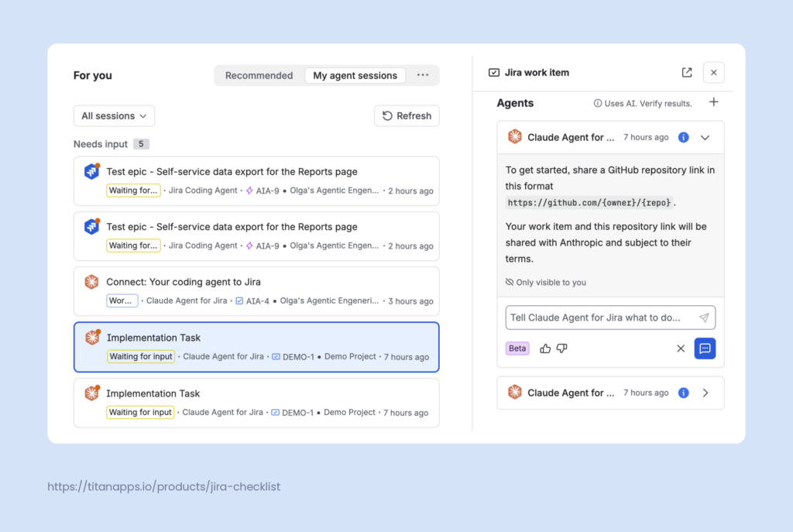The height and width of the screenshot is (532, 793).
Task: Select the My agent sessions tab
Action: (355, 75)
